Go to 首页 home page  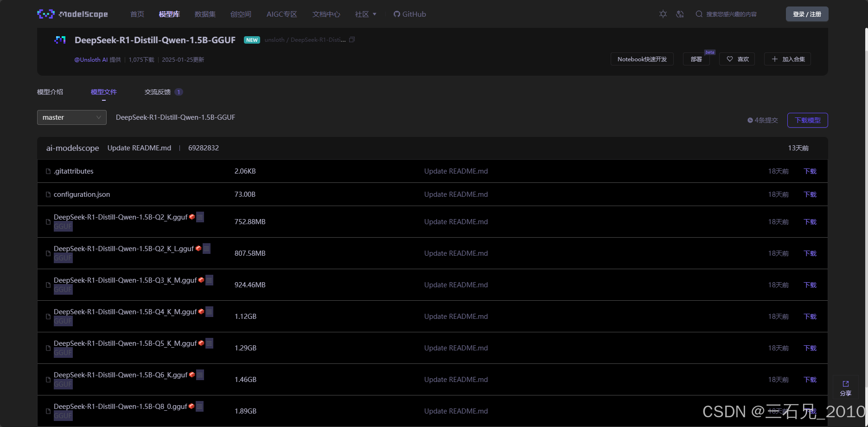click(x=137, y=14)
